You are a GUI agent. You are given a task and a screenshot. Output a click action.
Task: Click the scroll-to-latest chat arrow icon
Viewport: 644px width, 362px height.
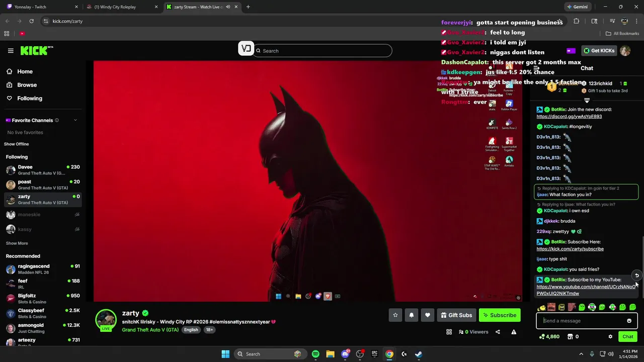pos(636,276)
